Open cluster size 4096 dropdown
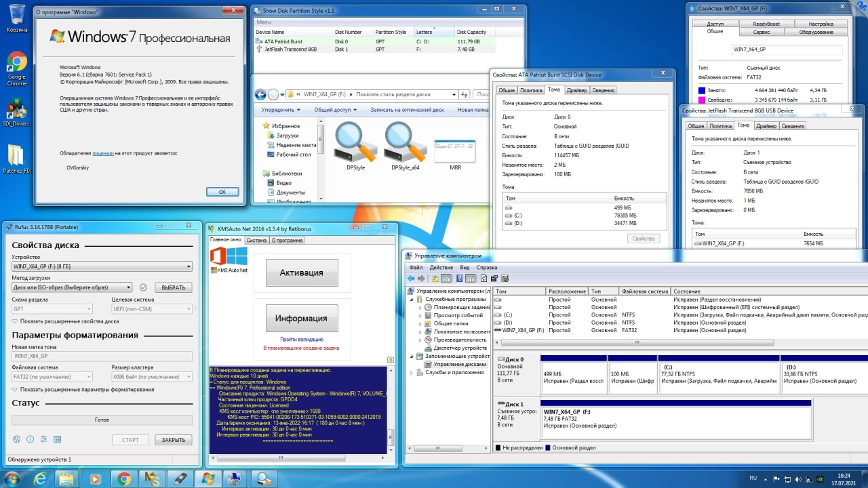 coord(152,376)
